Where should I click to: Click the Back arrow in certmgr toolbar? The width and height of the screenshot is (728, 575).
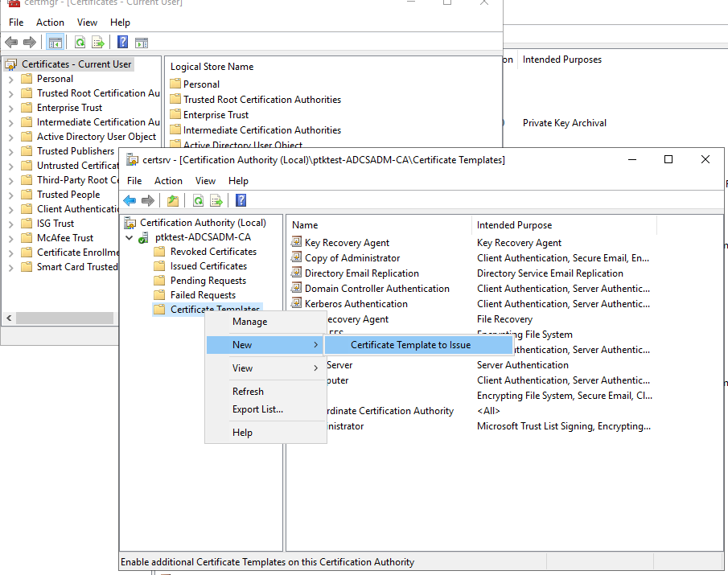click(11, 43)
